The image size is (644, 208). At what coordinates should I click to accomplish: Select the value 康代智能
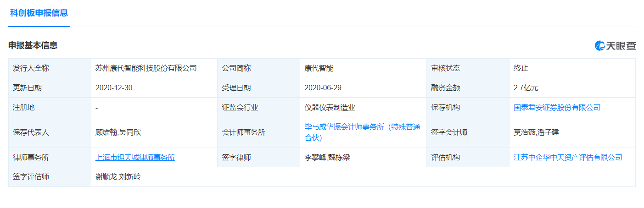pyautogui.click(x=319, y=68)
